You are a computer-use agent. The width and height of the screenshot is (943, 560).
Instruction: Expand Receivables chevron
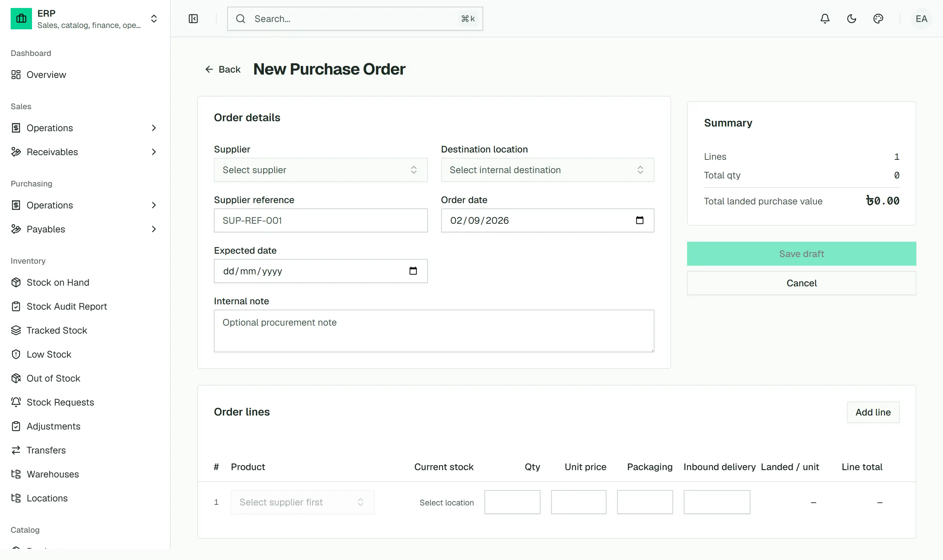tap(154, 152)
